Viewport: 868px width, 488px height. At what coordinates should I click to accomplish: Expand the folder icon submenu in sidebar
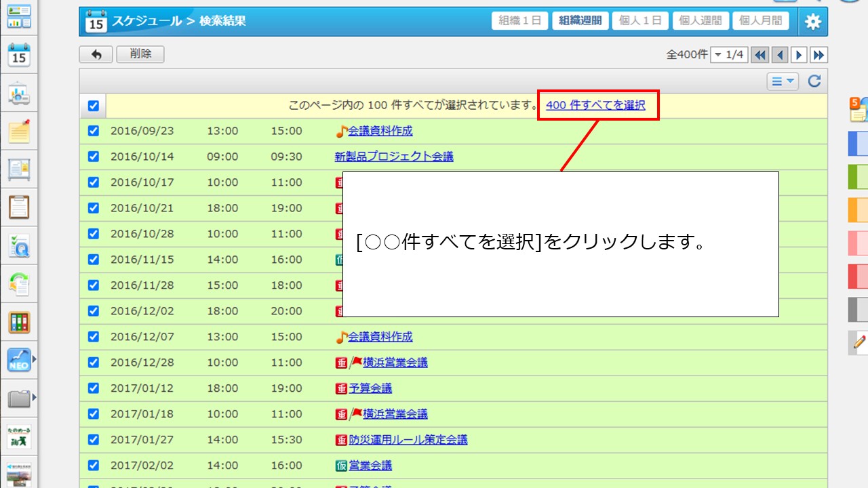click(x=34, y=397)
